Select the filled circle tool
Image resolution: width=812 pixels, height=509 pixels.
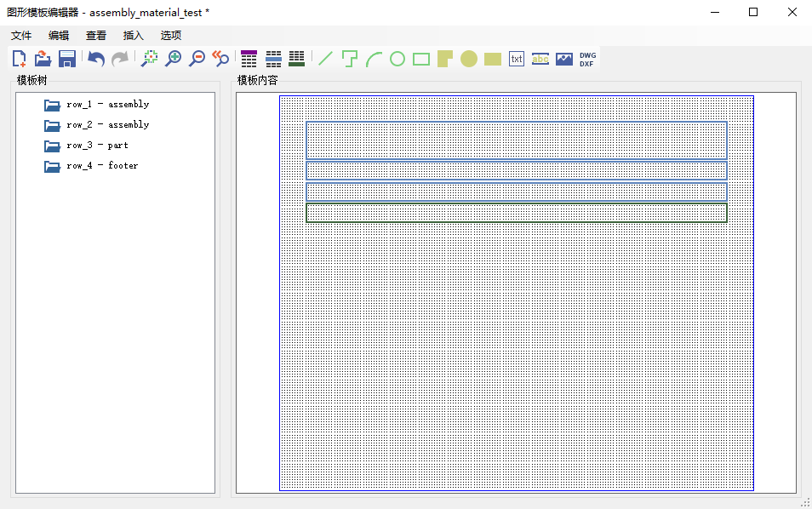469,59
